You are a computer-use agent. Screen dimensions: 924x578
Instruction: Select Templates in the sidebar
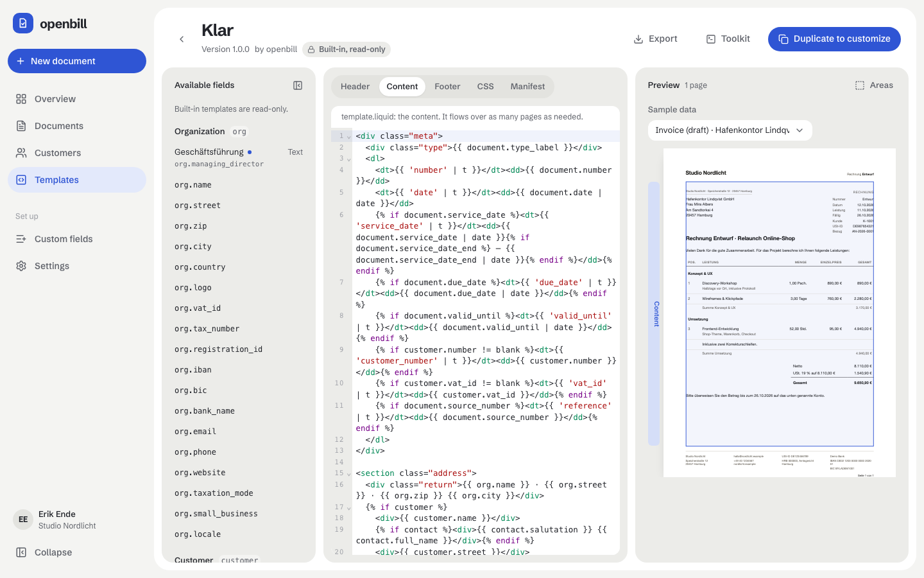click(x=77, y=180)
